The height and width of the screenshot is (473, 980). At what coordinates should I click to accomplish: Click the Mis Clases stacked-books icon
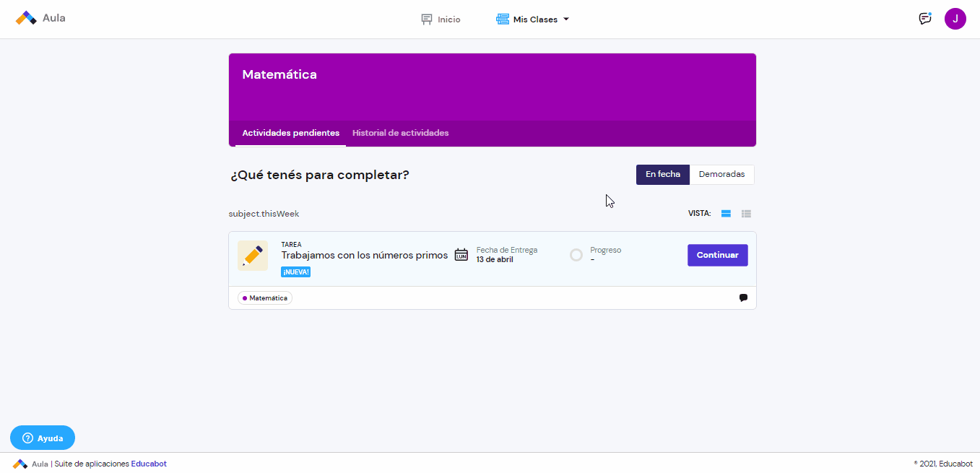(x=503, y=19)
